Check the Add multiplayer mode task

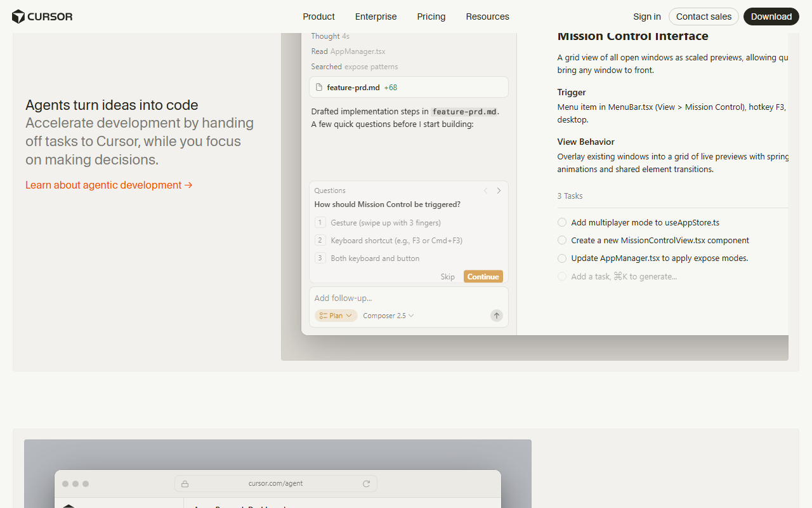pyautogui.click(x=562, y=222)
